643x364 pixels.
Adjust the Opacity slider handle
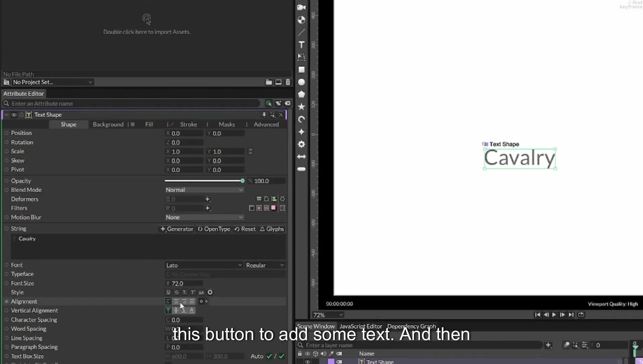tap(242, 181)
